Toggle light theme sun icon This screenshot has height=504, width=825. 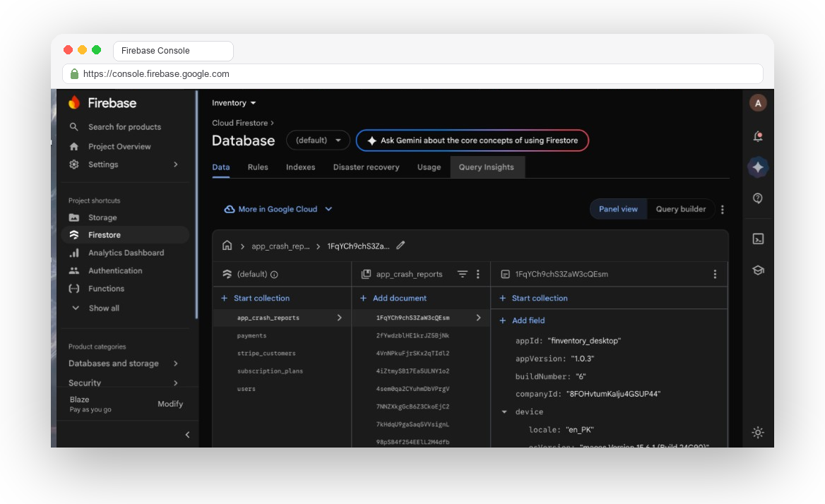tap(758, 433)
